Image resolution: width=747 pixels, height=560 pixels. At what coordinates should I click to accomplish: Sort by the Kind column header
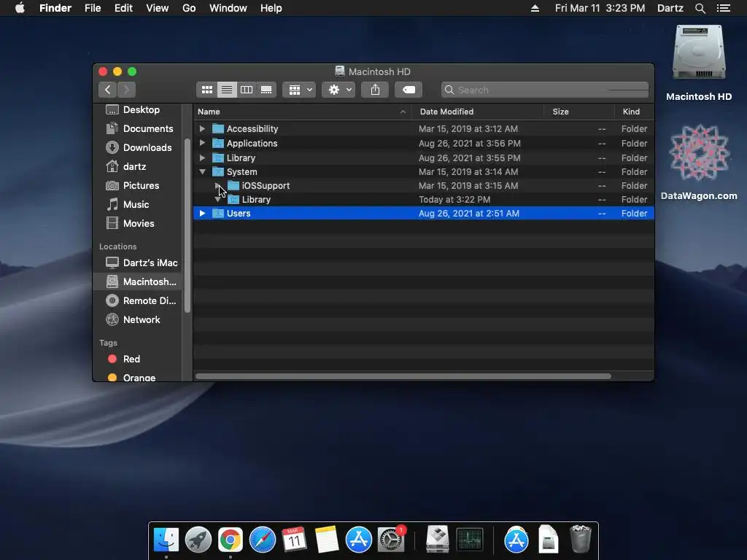pyautogui.click(x=634, y=112)
